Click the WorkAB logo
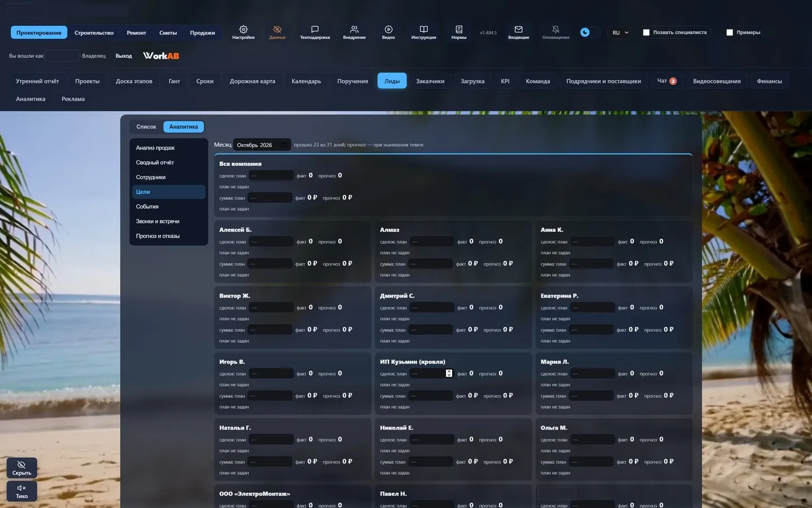Image resolution: width=812 pixels, height=508 pixels. click(161, 56)
